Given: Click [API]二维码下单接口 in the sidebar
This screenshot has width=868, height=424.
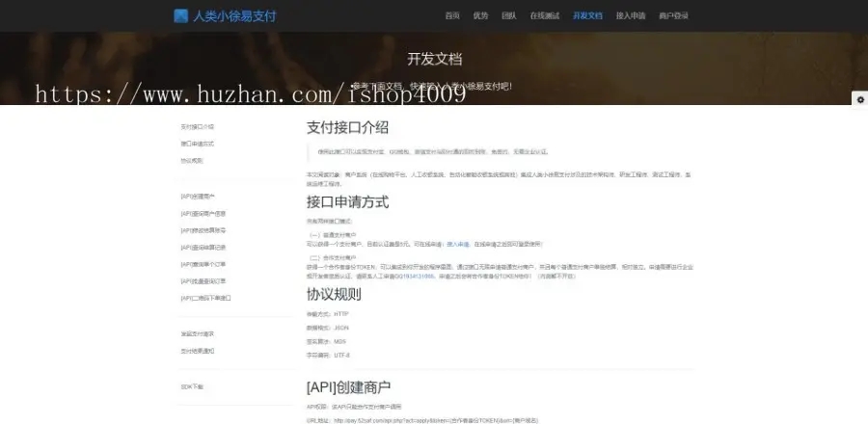Looking at the screenshot, I should pos(205,298).
